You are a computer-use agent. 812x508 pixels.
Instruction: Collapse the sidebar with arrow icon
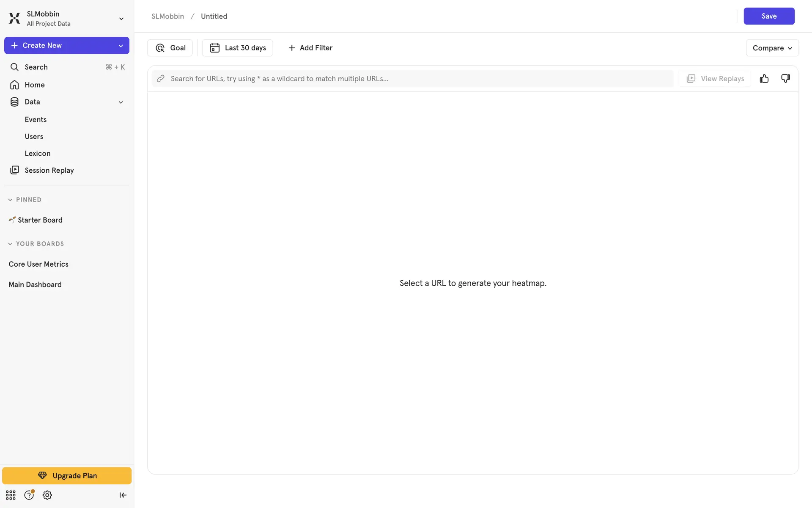point(123,495)
